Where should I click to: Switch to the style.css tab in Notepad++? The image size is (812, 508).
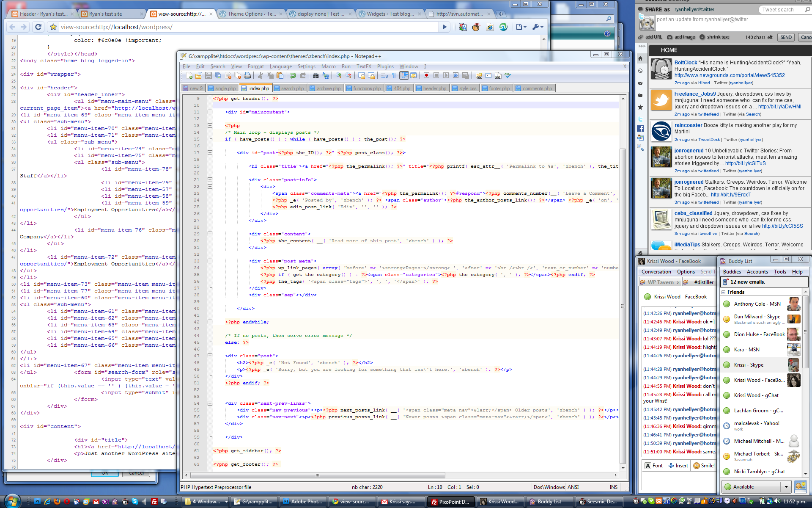(464, 88)
